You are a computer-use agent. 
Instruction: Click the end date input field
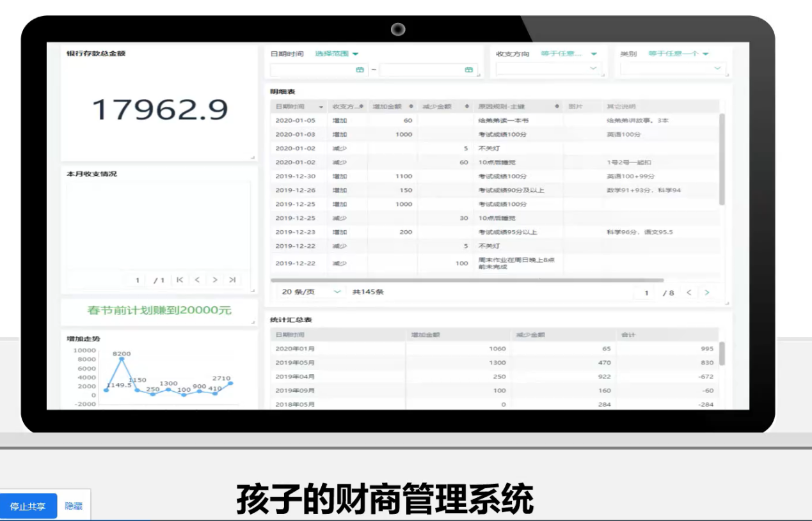coord(428,70)
